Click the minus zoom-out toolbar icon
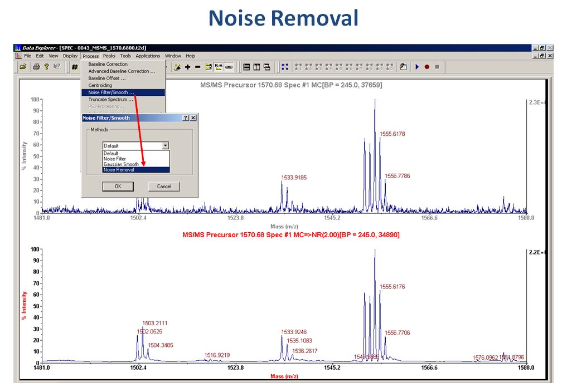 [x=198, y=67]
